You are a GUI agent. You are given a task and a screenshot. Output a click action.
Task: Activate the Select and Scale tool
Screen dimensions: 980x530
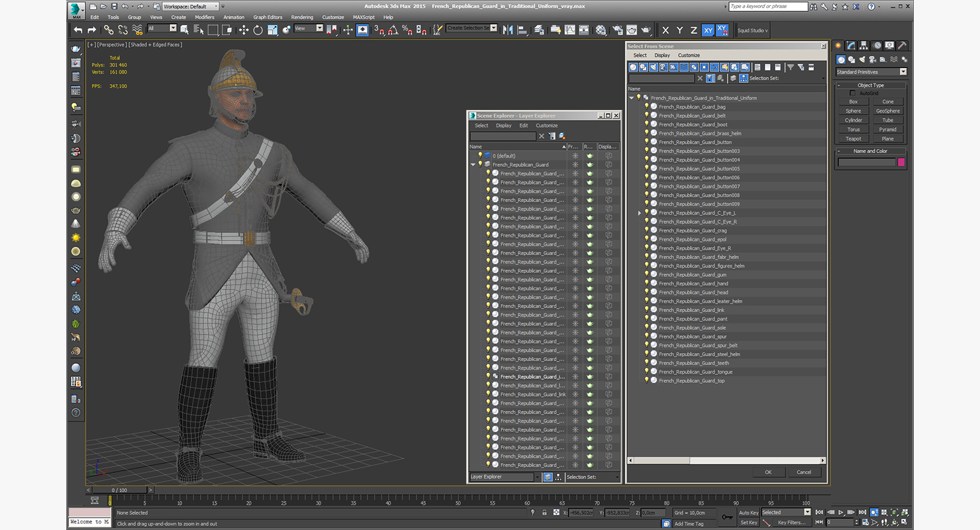coord(272,30)
